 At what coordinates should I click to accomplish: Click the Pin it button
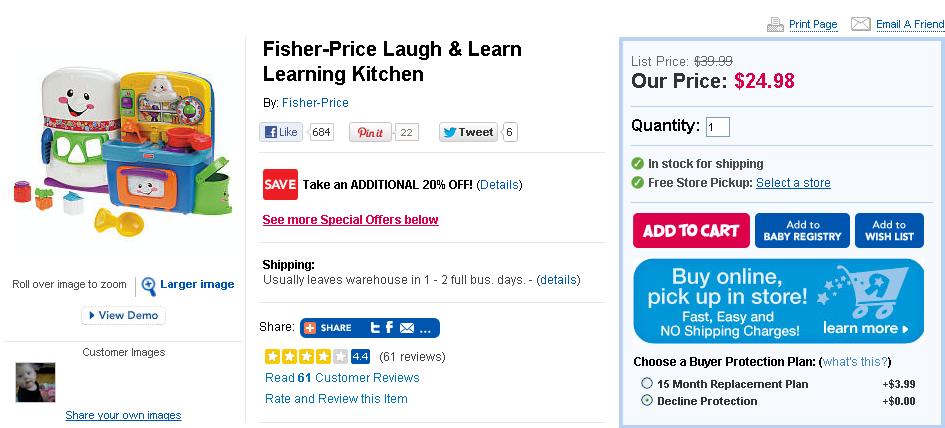point(370,132)
